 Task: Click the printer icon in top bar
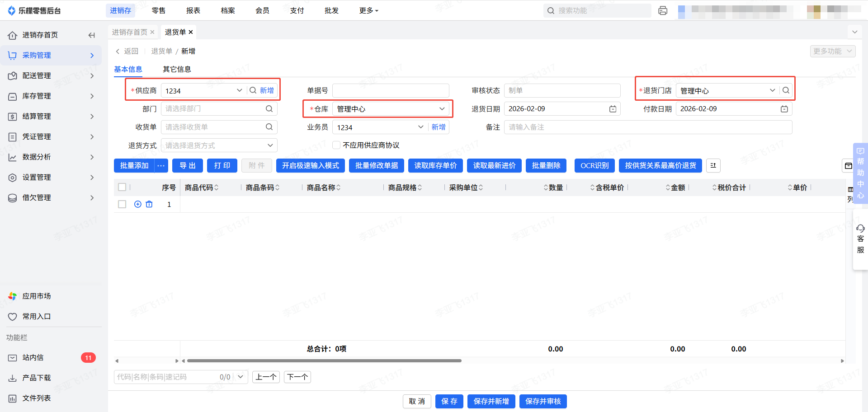[663, 10]
